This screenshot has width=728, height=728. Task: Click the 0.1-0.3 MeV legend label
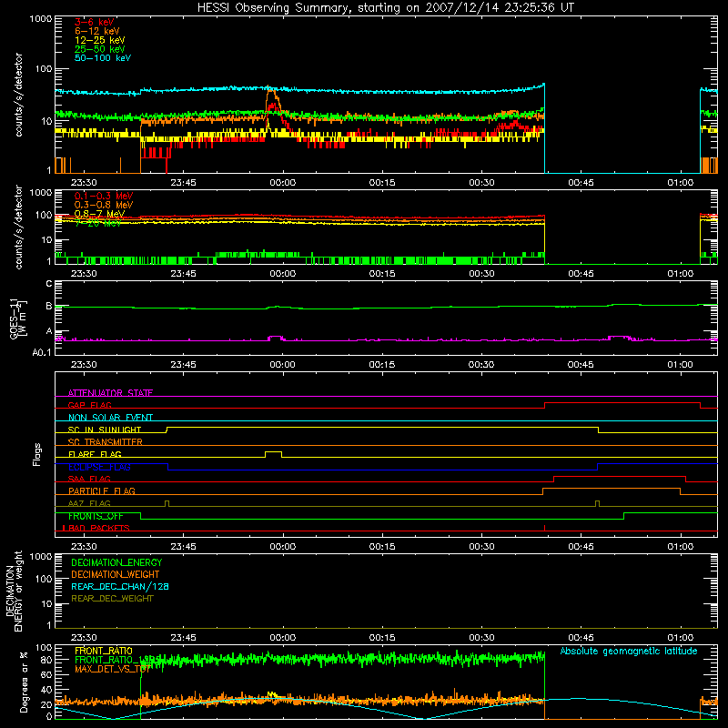[104, 196]
